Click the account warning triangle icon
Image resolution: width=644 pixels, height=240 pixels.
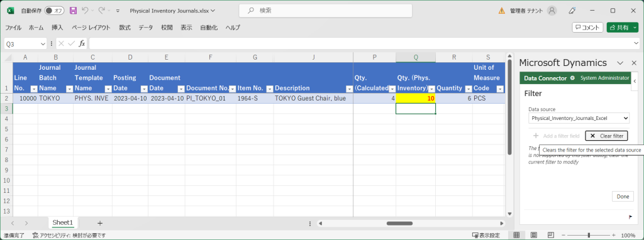pyautogui.click(x=501, y=11)
